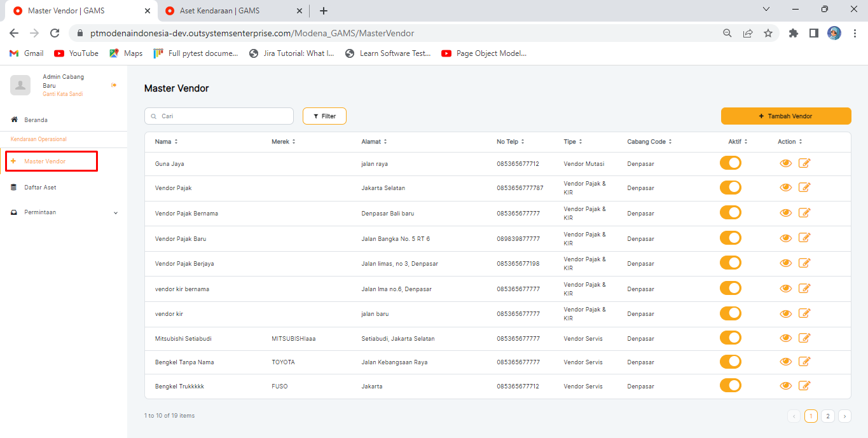
Task: Go to page 2 of vendor list
Action: coord(827,416)
